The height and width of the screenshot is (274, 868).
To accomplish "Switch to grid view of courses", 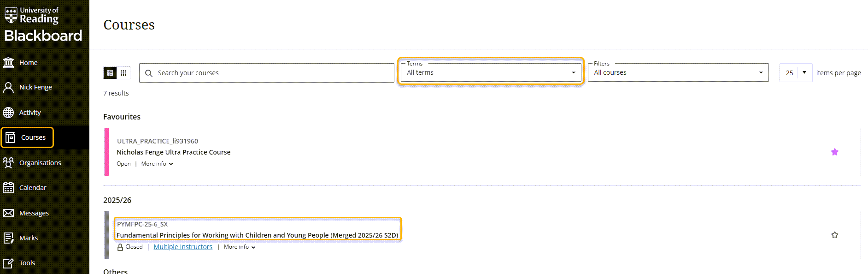I will (123, 73).
